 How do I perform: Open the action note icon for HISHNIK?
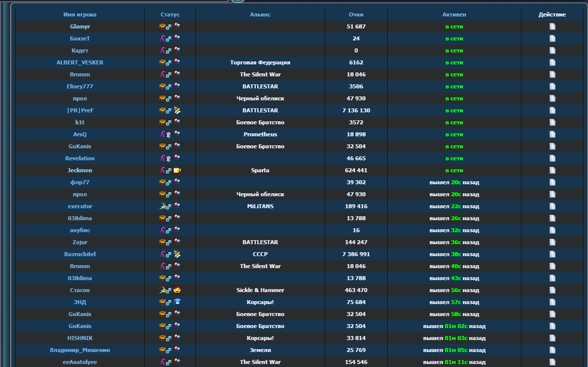(552, 338)
